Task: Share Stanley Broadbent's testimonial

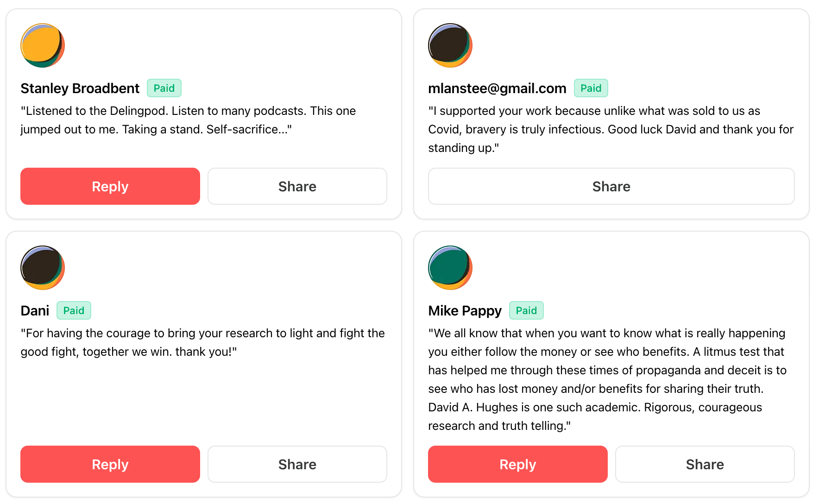Action: click(297, 186)
